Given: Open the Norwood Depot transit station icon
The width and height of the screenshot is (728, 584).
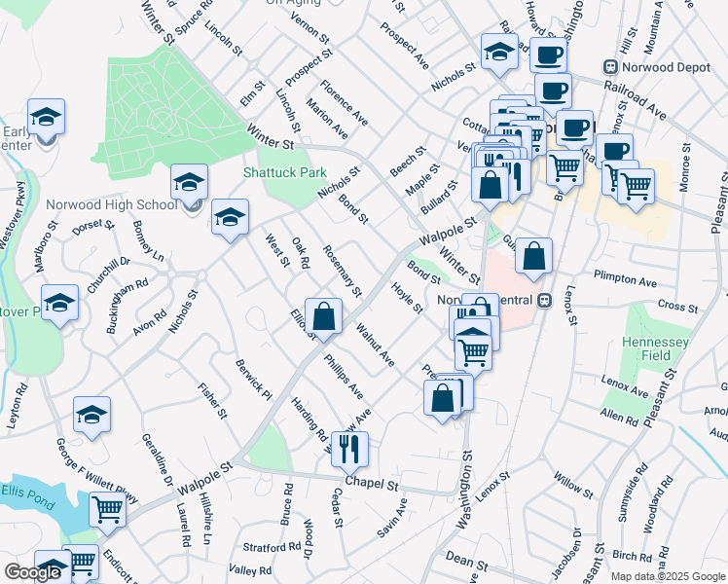Looking at the screenshot, I should 610,67.
